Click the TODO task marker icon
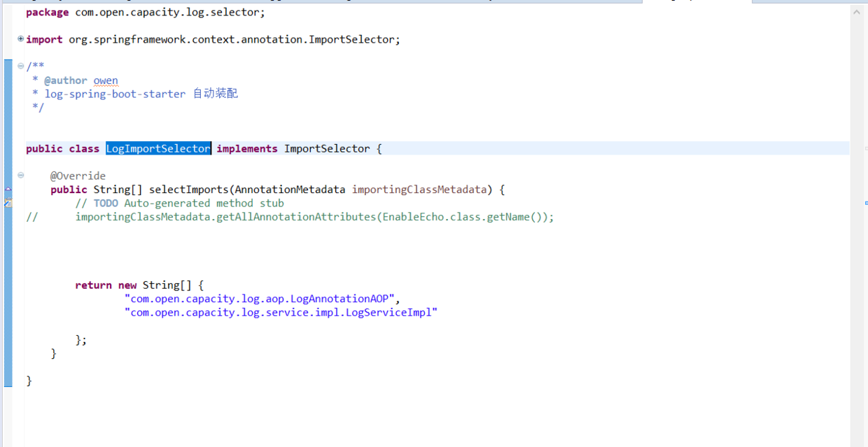 pos(8,203)
